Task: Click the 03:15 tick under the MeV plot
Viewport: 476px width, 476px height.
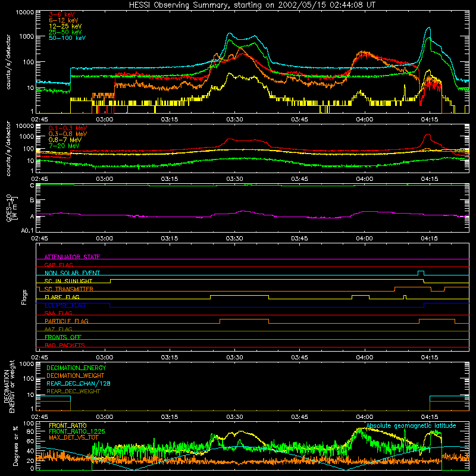Action: (x=170, y=179)
